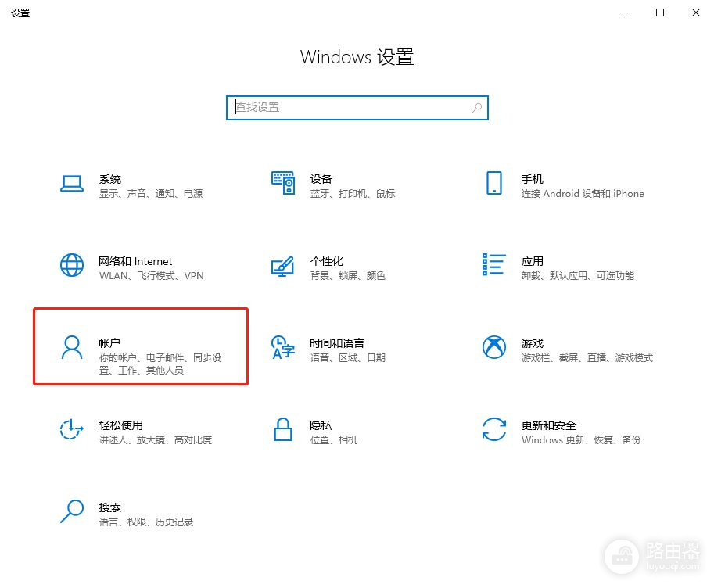The width and height of the screenshot is (714, 588).
Task: Maximize the Settings (设置) window
Action: (x=660, y=13)
